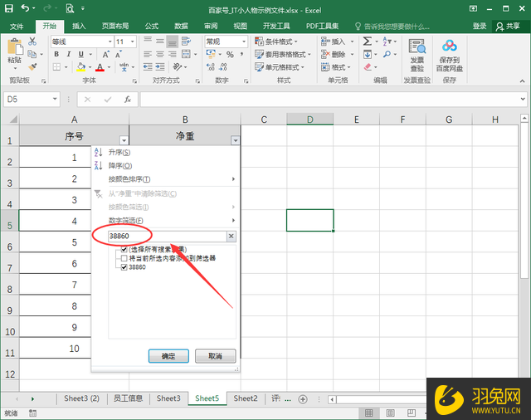Switch to the 公式 ribbon tab
This screenshot has height=420, width=531.
pyautogui.click(x=151, y=26)
